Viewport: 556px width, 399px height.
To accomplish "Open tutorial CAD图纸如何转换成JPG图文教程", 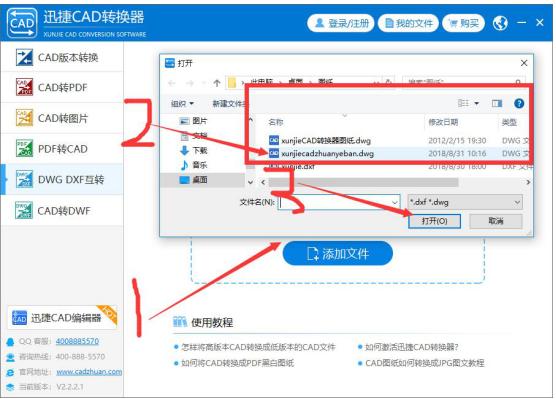I will [x=424, y=363].
